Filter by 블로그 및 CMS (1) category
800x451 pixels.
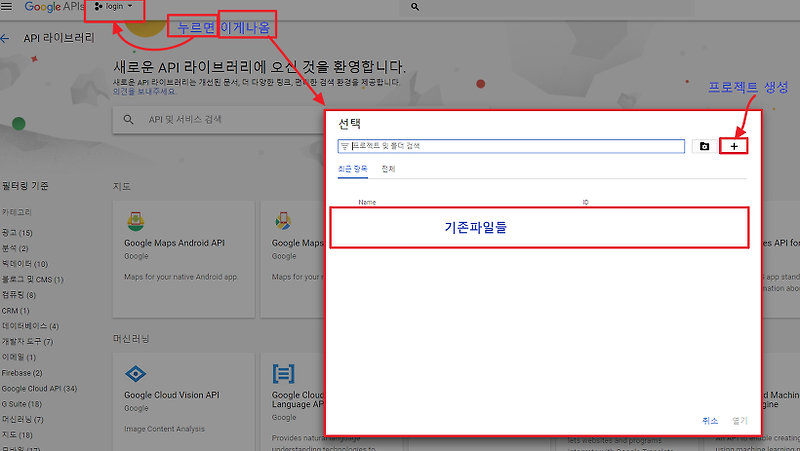pos(32,280)
